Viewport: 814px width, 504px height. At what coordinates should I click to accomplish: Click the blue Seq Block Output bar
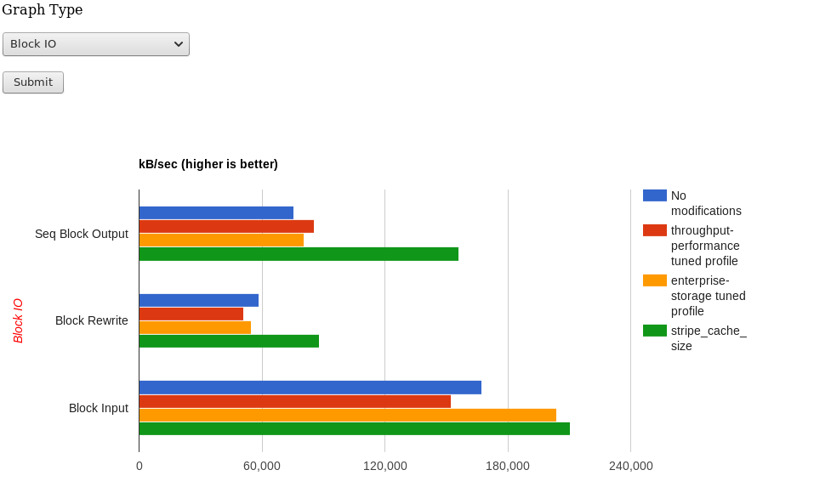(x=216, y=213)
